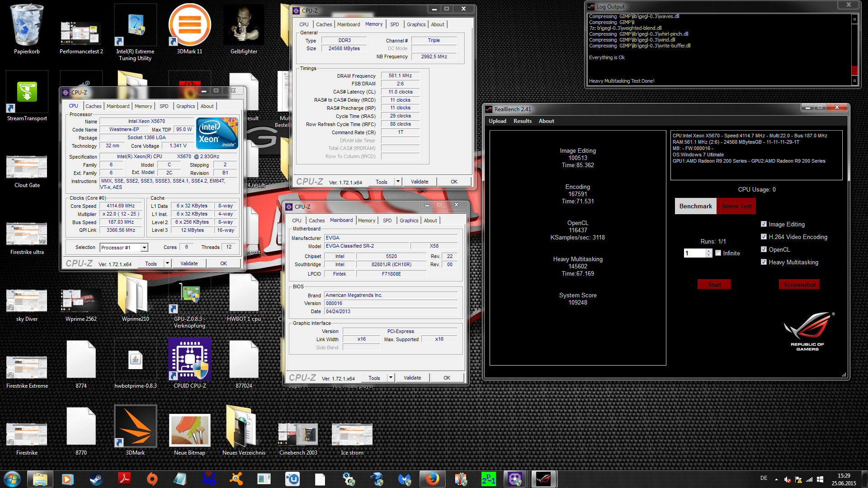This screenshot has height=488, width=868.
Task: Click Tools in the Mainboard CPU-Z window
Action: 374,378
